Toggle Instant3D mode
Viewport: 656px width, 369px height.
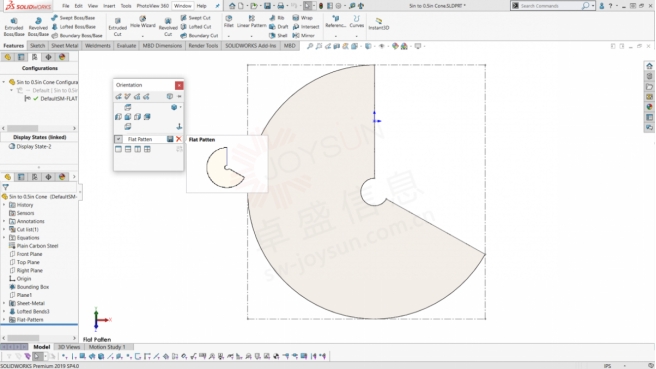[x=379, y=24]
